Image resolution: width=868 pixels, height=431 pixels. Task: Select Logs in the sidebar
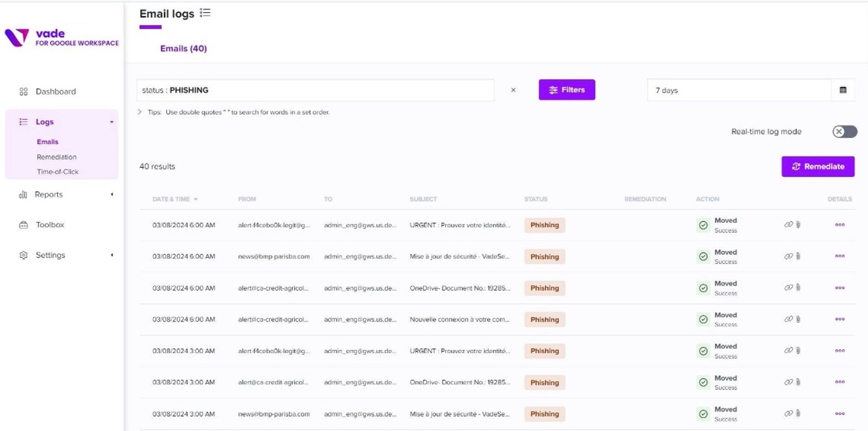click(45, 122)
